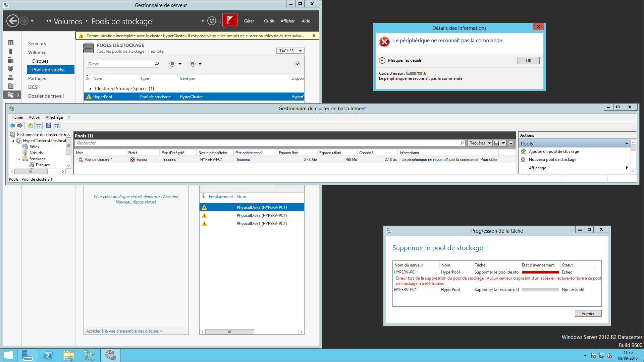Select the Pool de clusters 1 row

coord(294,160)
